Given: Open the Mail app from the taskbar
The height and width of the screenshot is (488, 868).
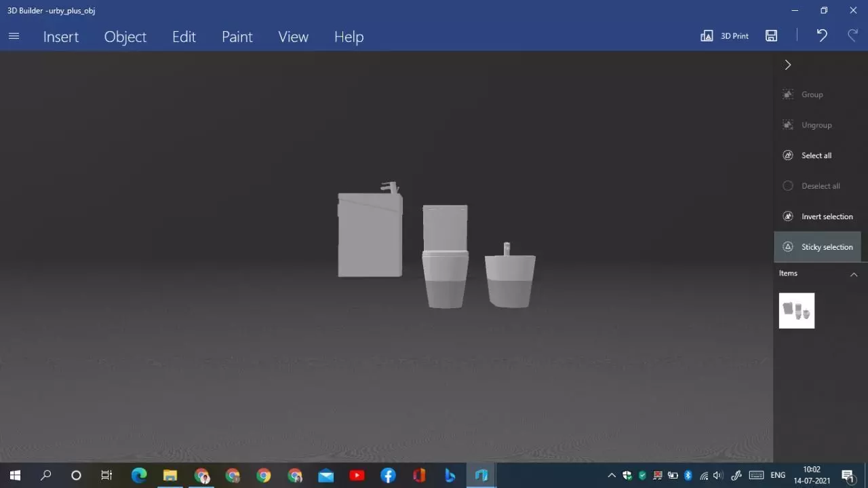Looking at the screenshot, I should (325, 475).
